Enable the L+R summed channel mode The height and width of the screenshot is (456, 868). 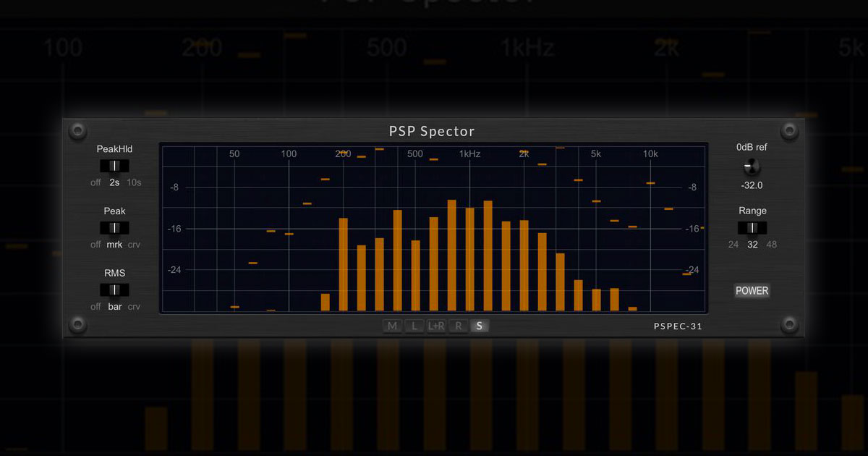coord(436,326)
